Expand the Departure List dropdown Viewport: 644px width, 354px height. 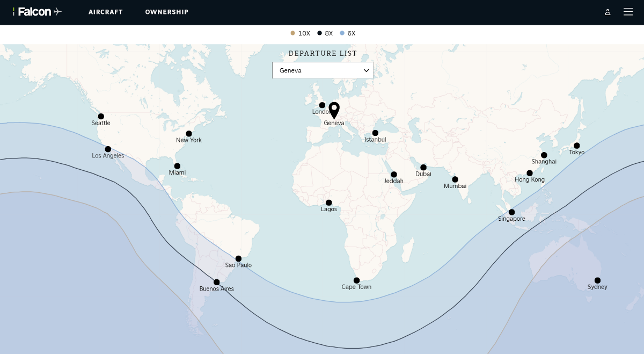tap(323, 70)
